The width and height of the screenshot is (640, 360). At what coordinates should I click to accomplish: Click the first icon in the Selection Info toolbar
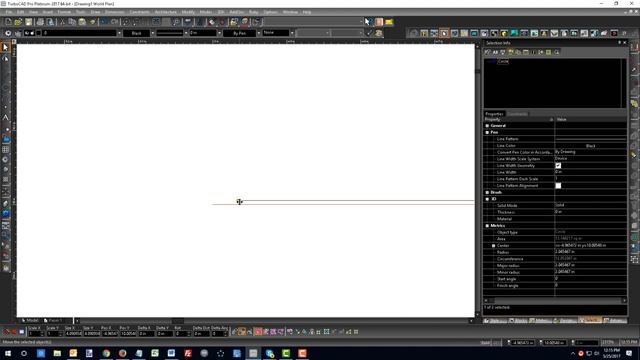(487, 52)
